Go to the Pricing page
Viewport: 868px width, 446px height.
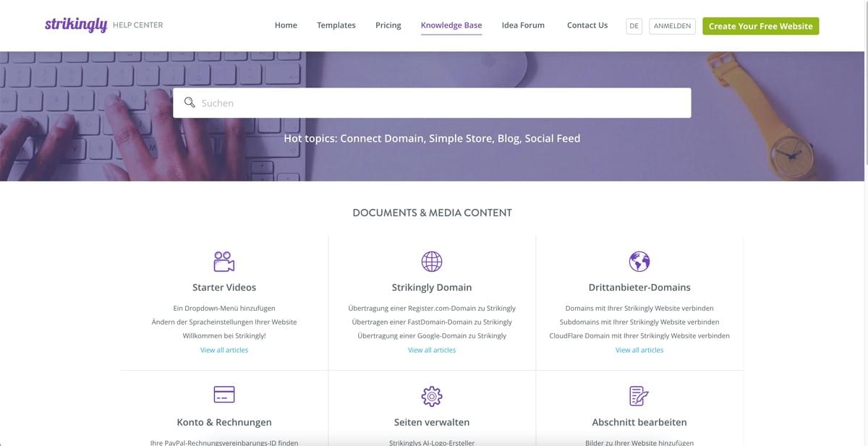388,25
